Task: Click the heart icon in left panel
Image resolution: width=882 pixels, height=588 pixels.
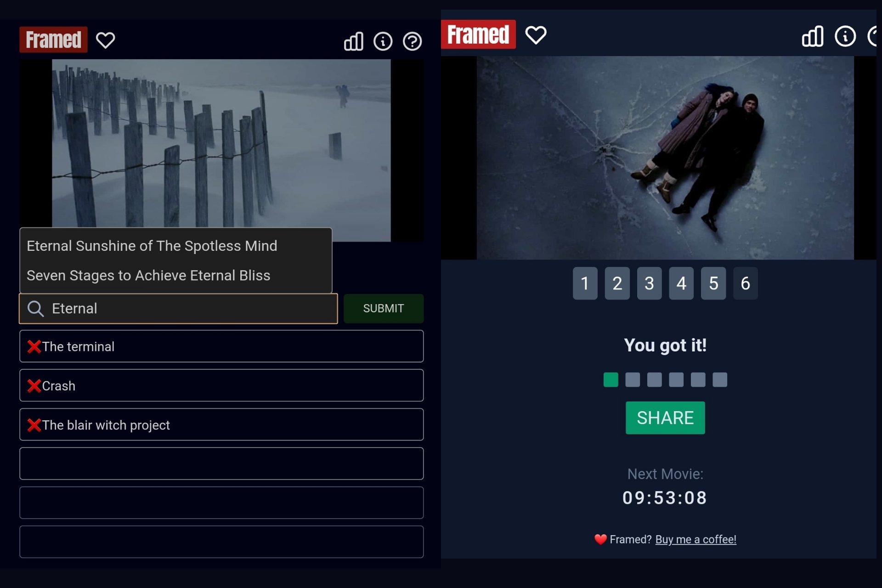Action: pos(105,40)
